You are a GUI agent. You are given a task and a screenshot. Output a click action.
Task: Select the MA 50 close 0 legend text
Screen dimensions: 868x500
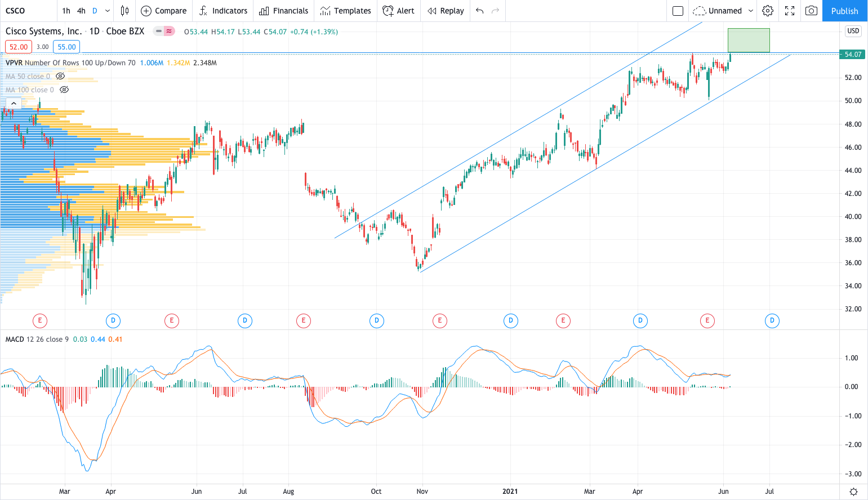(28, 77)
